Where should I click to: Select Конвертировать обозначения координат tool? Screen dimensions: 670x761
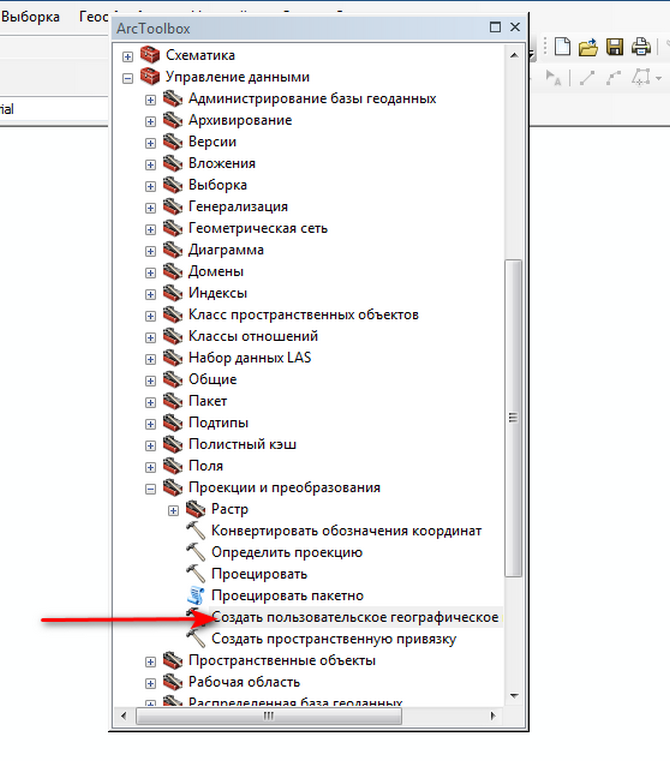point(347,530)
